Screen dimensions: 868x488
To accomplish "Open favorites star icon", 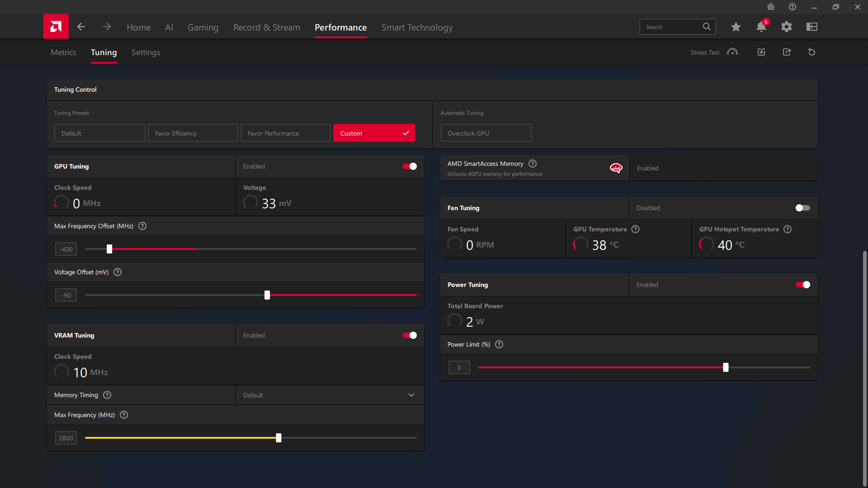I will point(736,27).
